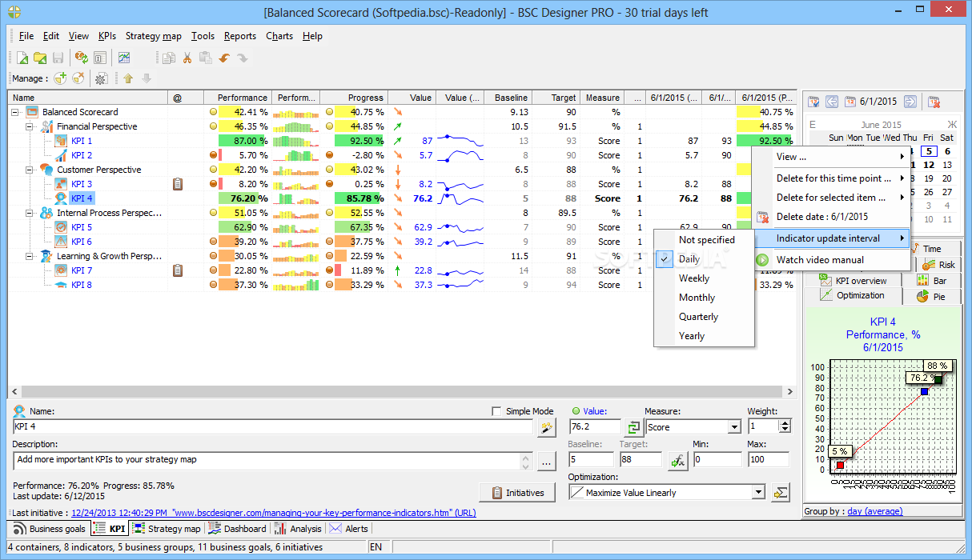Expand the View ... submenu
Viewport: 972px width, 560px height.
[x=831, y=157]
